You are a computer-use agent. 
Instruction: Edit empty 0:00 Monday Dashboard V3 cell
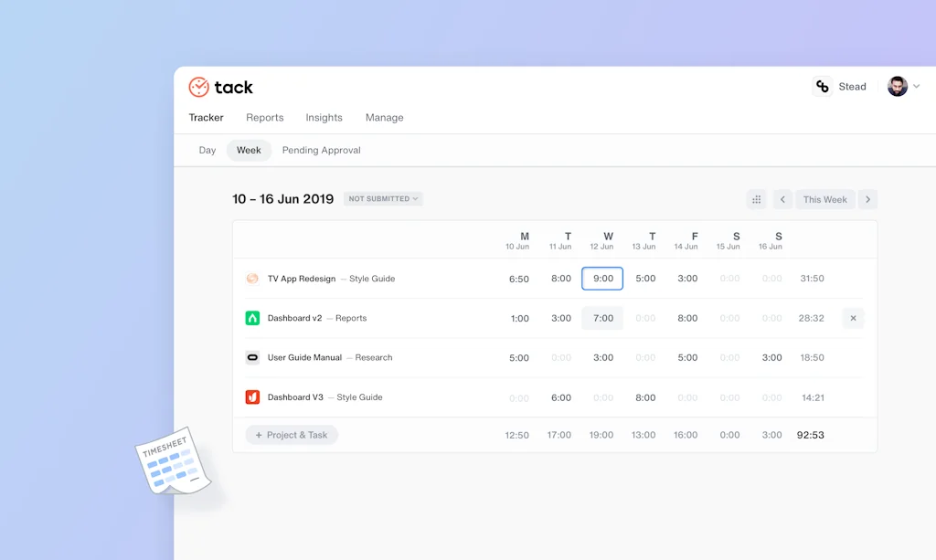click(x=519, y=397)
